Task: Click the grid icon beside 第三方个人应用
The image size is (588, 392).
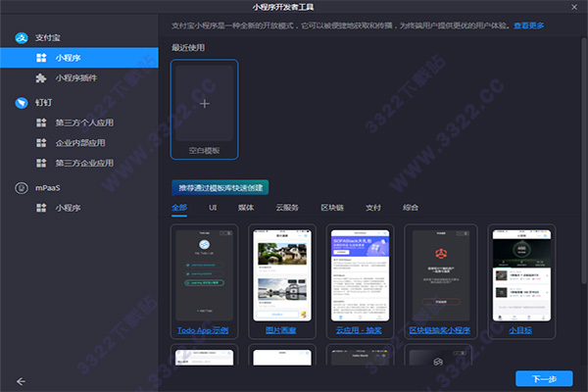Action: pos(41,122)
